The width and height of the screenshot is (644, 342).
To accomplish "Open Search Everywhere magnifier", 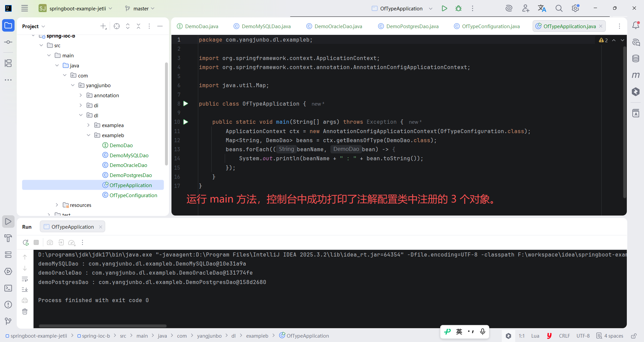I will [559, 8].
